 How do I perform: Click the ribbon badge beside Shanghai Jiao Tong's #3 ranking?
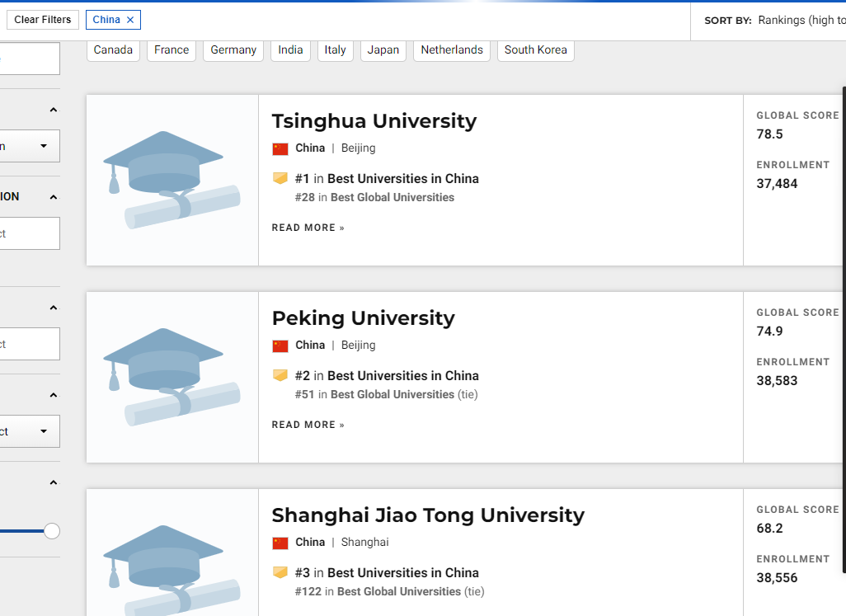click(280, 572)
